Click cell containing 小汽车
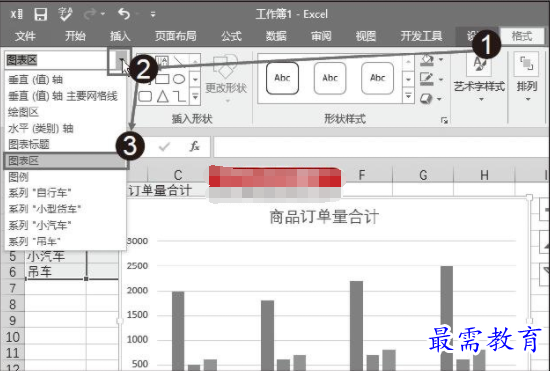The image size is (550, 371). pyautogui.click(x=55, y=256)
